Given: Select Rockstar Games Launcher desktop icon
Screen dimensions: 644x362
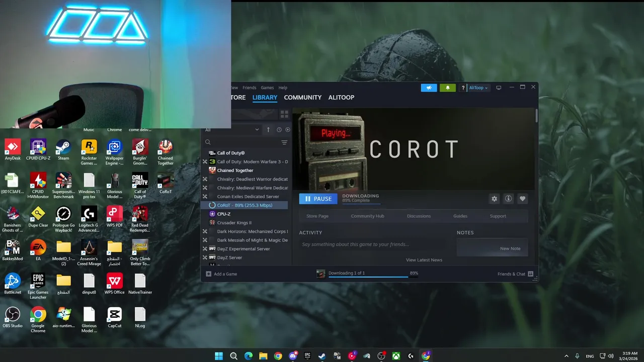Looking at the screenshot, I should pos(89,152).
